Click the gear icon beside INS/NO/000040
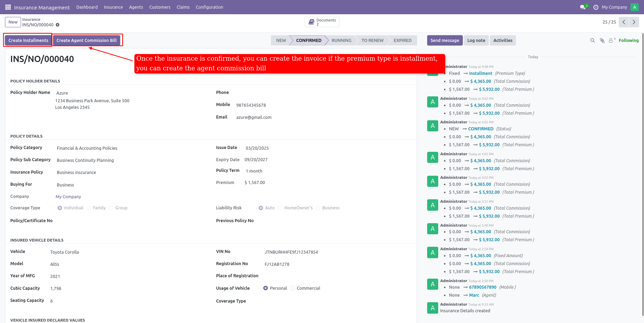Image resolution: width=644 pixels, height=323 pixels. click(x=58, y=25)
